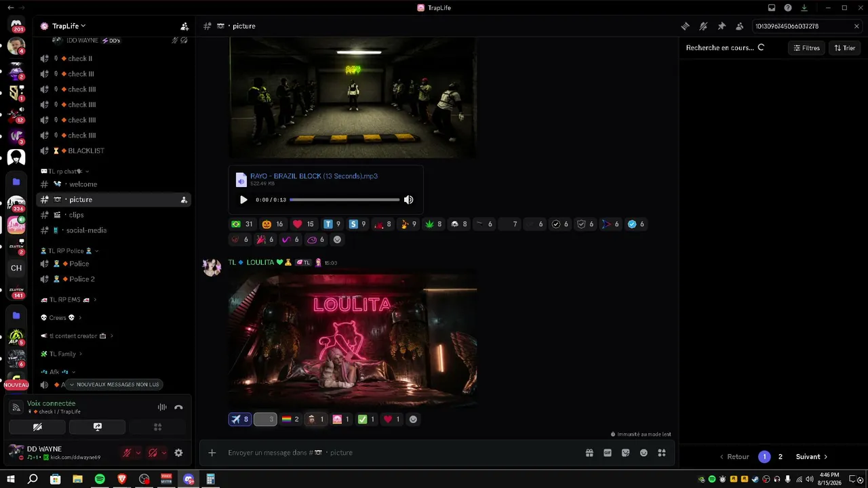868x488 pixels.
Task: Toggle the airplane reaction with 8
Action: click(x=239, y=420)
